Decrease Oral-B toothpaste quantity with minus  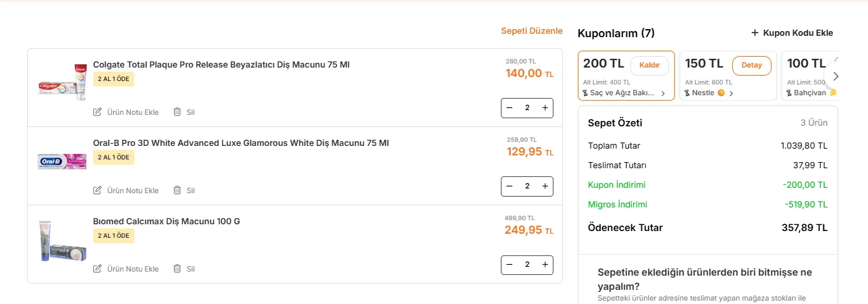coord(510,186)
